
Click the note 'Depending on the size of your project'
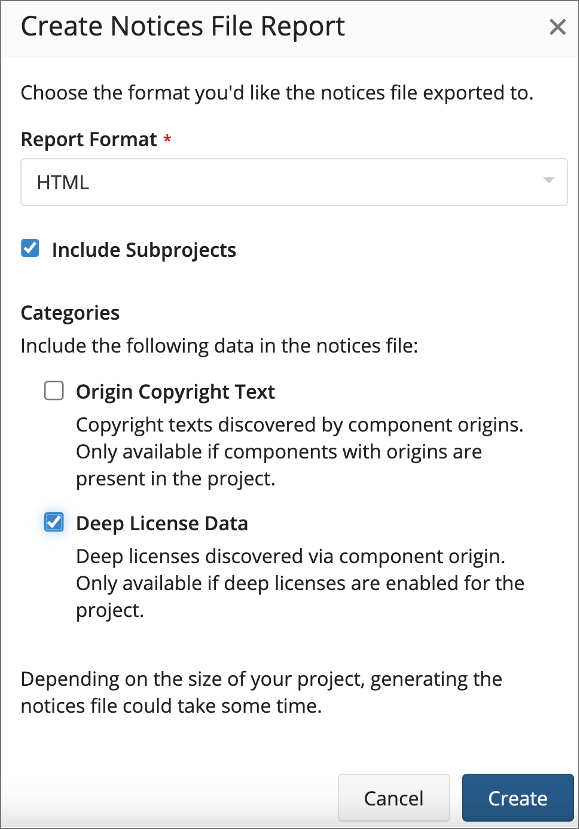coord(193,679)
